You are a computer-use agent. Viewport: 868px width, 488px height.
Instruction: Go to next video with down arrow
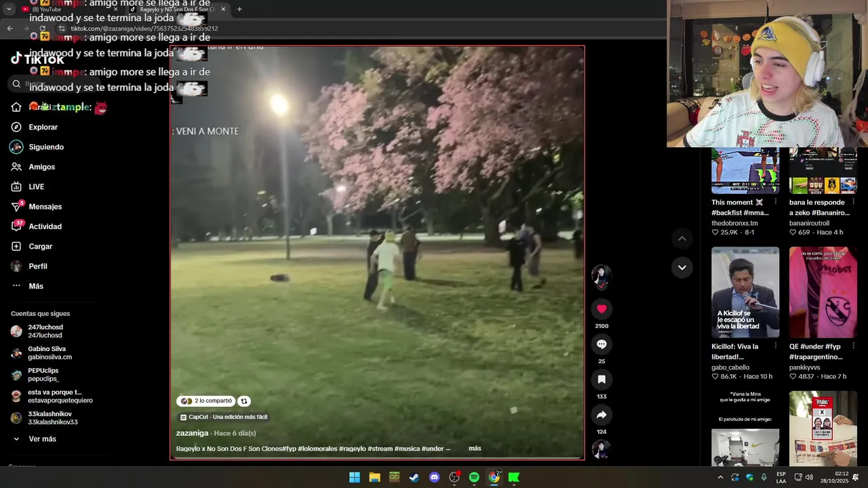point(682,268)
